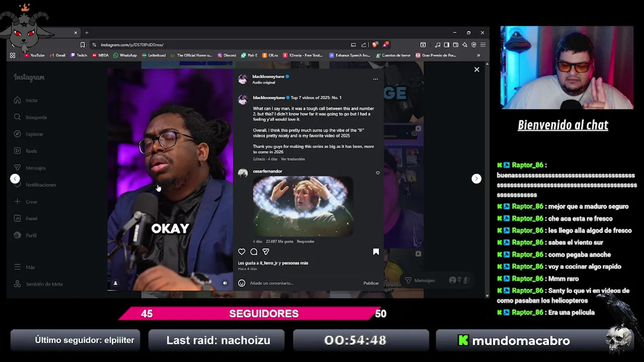Viewport: 644px width, 362px height.
Task: Open the apps grid in bookmarks bar
Action: 13,55
